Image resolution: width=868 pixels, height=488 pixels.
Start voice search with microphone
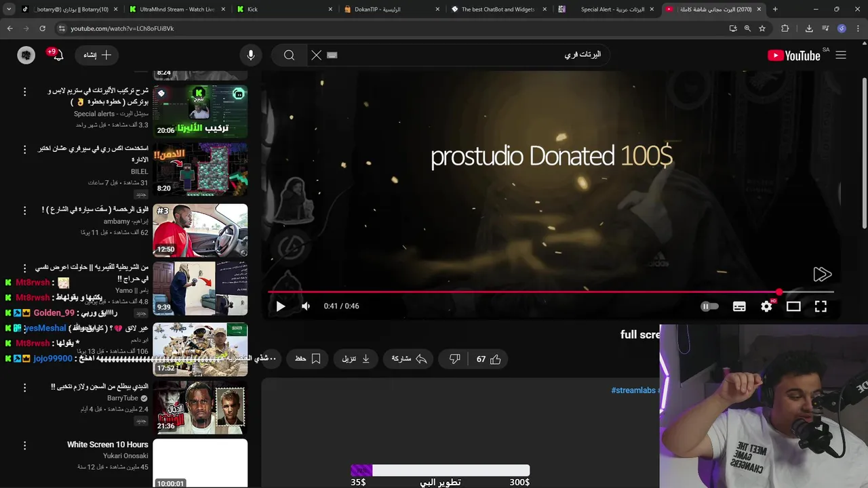click(x=251, y=55)
